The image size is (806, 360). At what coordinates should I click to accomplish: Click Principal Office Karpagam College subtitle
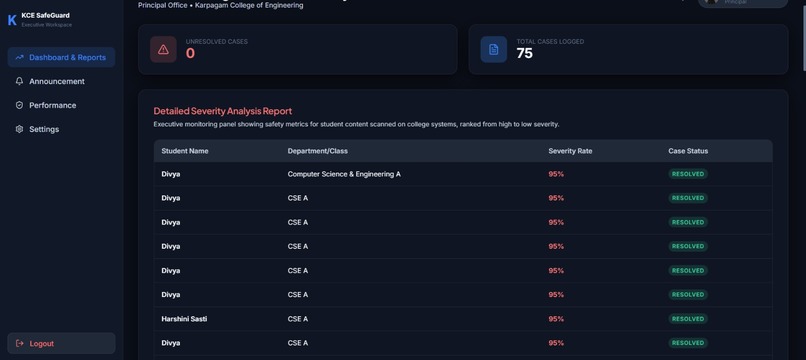pos(221,6)
